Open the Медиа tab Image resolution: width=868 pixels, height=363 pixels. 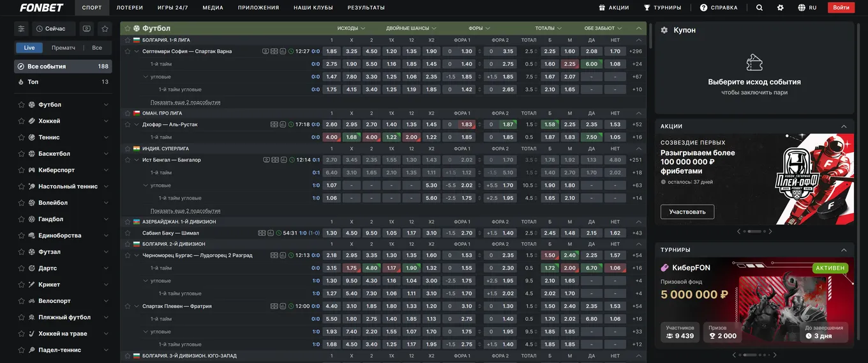213,8
